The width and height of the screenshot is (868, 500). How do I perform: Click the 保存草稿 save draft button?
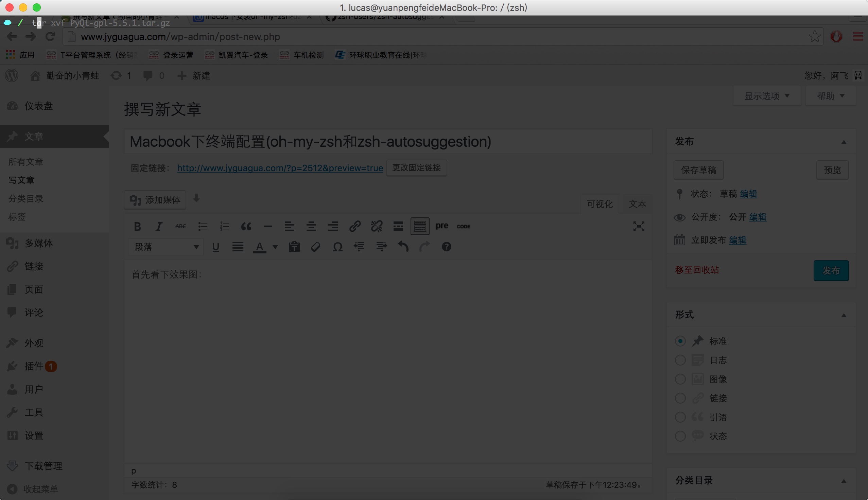point(698,170)
